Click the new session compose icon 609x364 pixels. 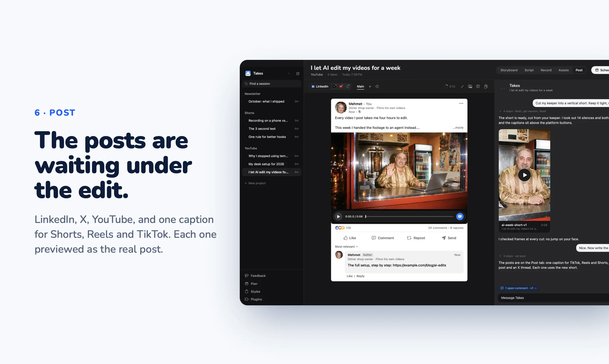298,74
